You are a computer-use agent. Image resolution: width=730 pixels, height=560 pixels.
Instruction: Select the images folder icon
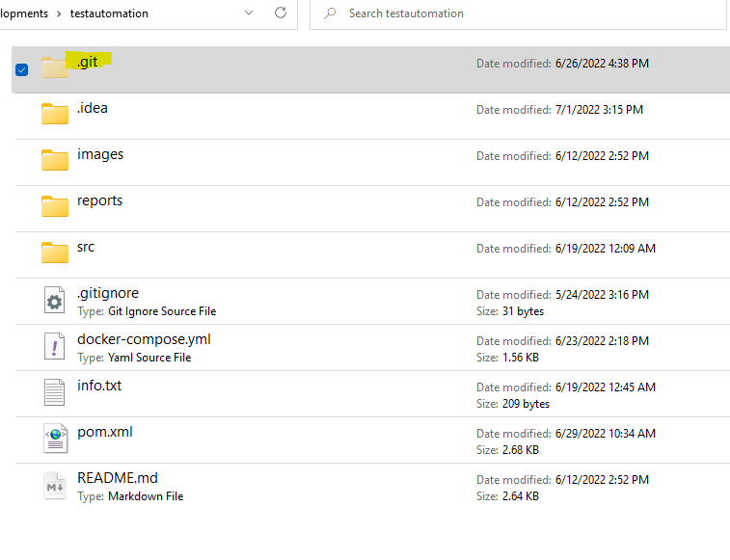[55, 160]
